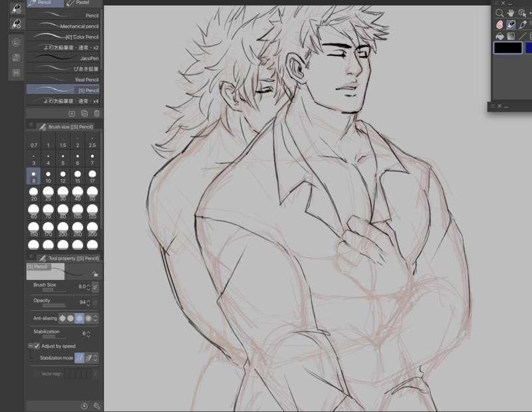Image resolution: width=532 pixels, height=412 pixels.
Task: Choose the [S] Pencil brush
Action: (x=63, y=90)
